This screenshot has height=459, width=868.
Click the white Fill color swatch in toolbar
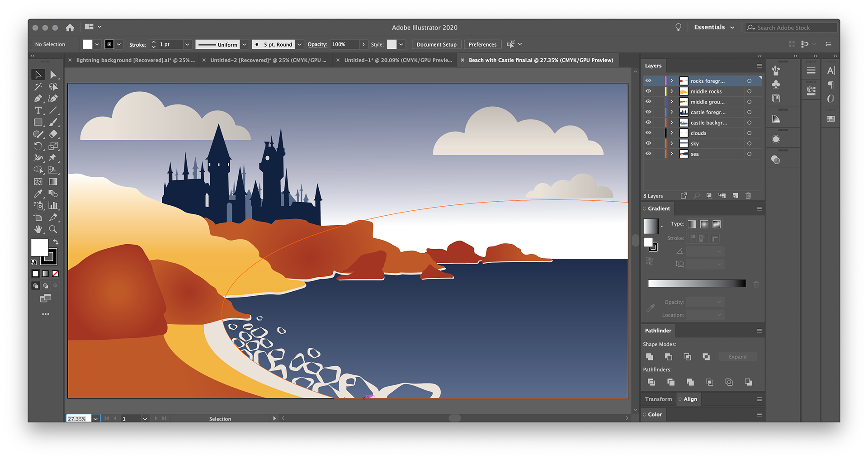click(x=39, y=247)
